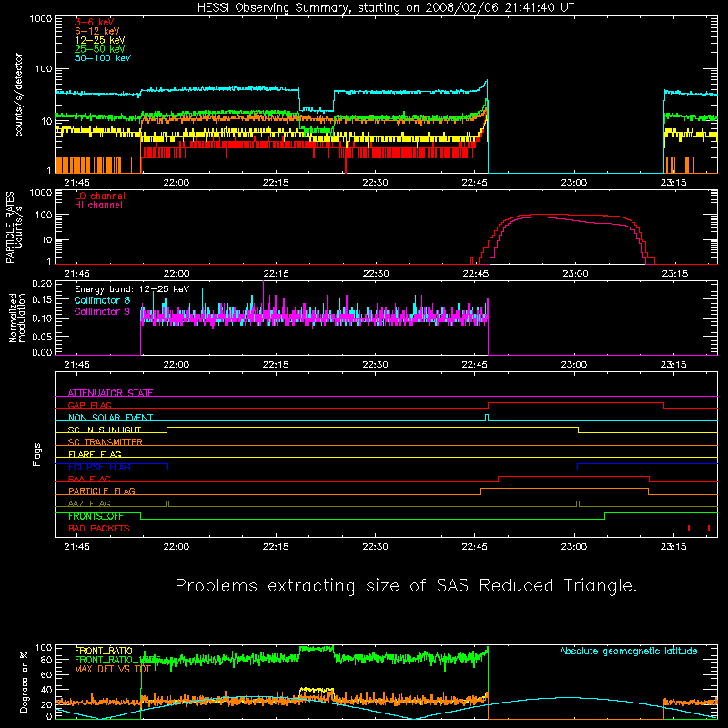728x728 pixels.
Task: Select the orange MAX_DET_VS_TOT legend label
Action: (113, 669)
